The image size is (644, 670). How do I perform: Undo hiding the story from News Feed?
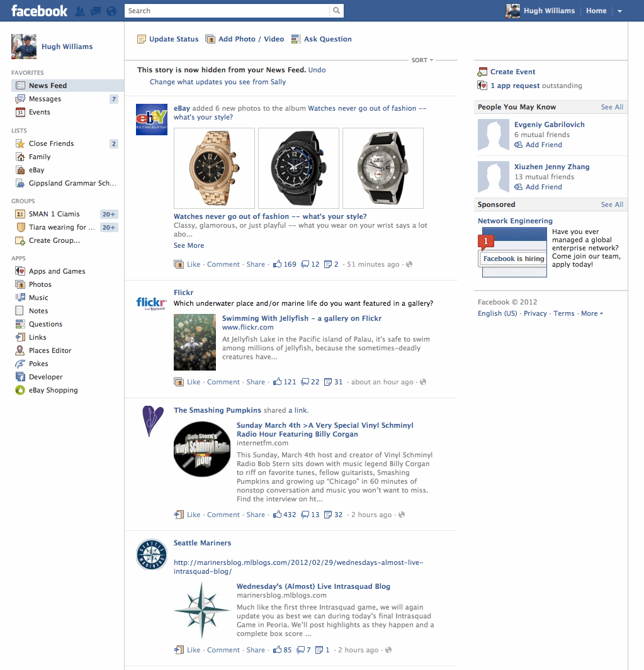coord(317,70)
